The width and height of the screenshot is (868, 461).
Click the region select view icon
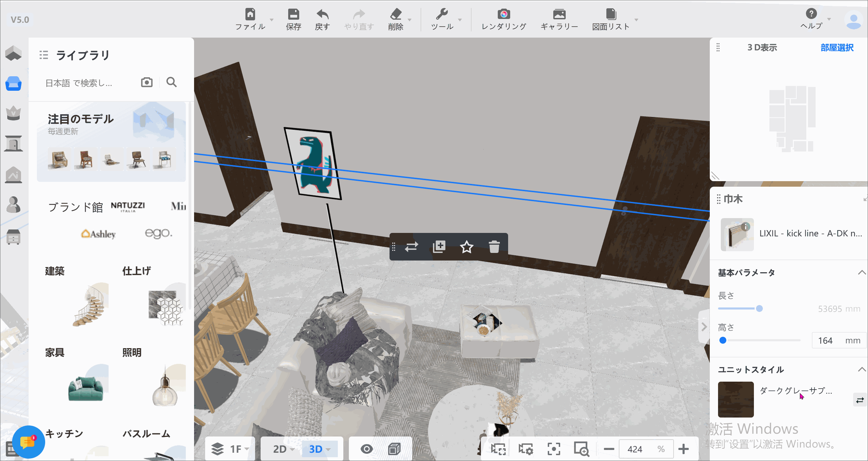tap(498, 449)
